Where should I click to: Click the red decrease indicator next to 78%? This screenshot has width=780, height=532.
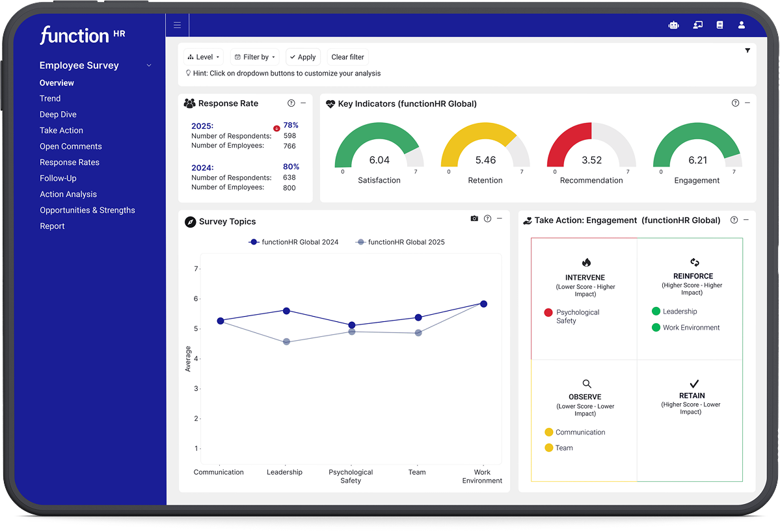click(276, 128)
